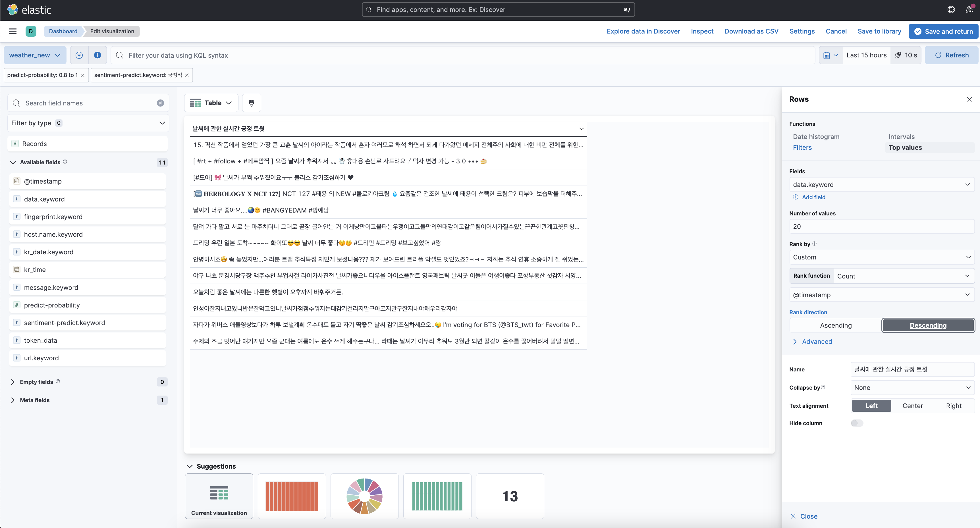Select Ascending rank direction

pyautogui.click(x=835, y=325)
